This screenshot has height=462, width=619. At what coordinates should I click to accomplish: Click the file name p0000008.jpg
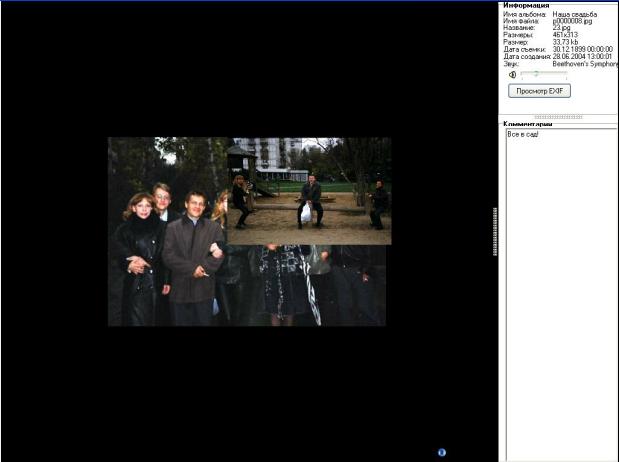click(572, 21)
